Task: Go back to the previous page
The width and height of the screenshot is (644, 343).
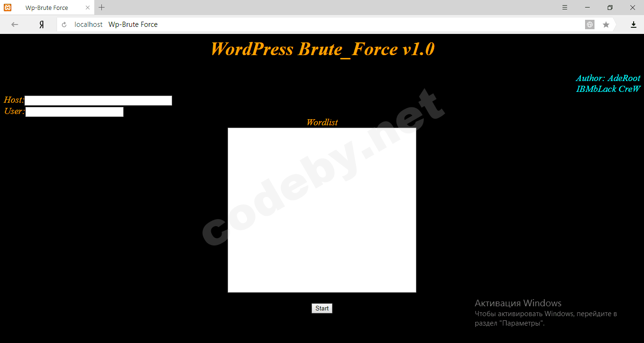Action: pyautogui.click(x=15, y=24)
